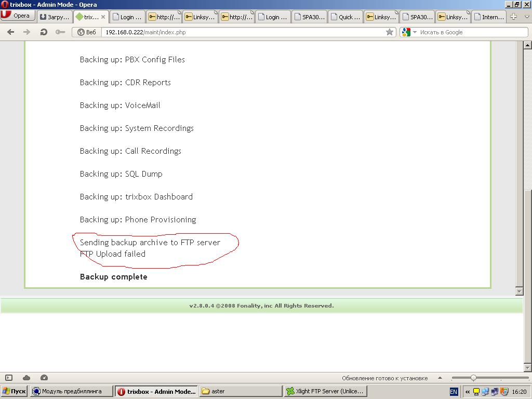The width and height of the screenshot is (532, 399).
Task: Click the Opera Link cloud icon
Action: point(26,378)
